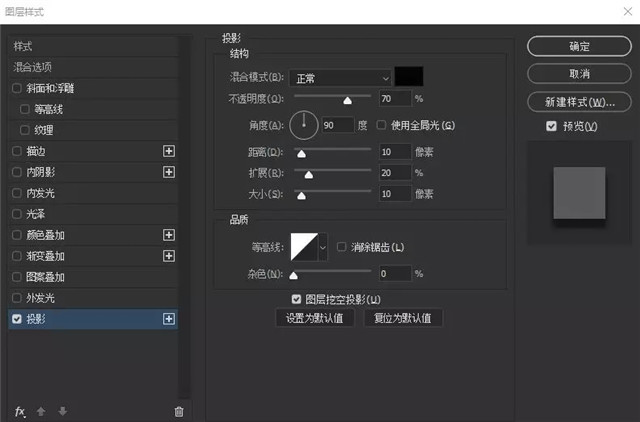The height and width of the screenshot is (422, 640).
Task: Click 复位为默认值 button
Action: [x=403, y=318]
